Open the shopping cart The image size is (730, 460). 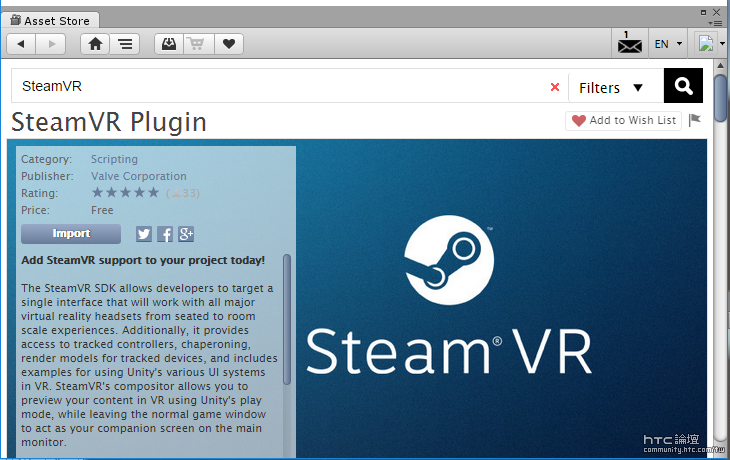point(199,44)
